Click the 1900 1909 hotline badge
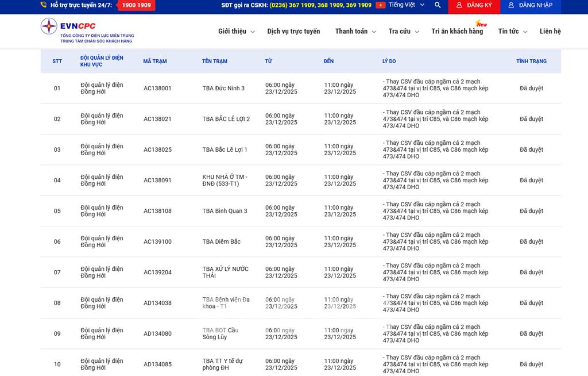 click(x=136, y=5)
